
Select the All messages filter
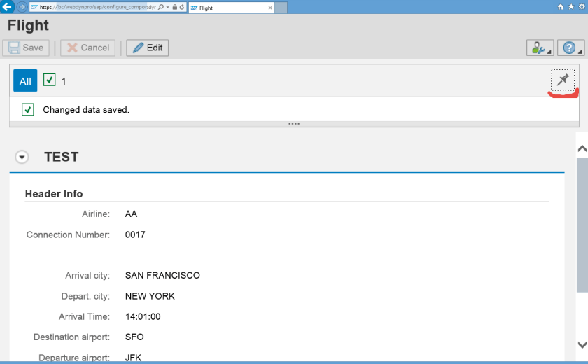(25, 80)
